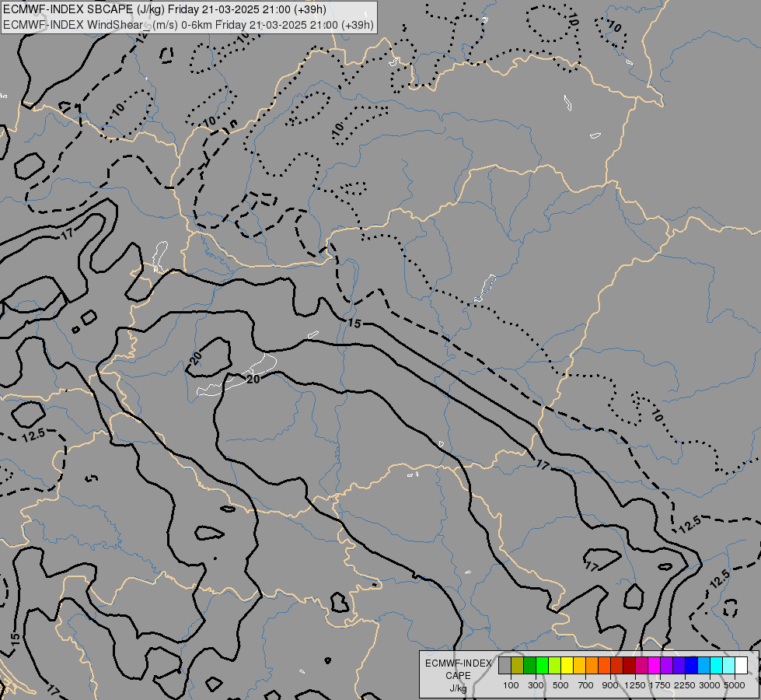Click the 700 tick label on the legend
The width and height of the screenshot is (761, 700).
(586, 685)
